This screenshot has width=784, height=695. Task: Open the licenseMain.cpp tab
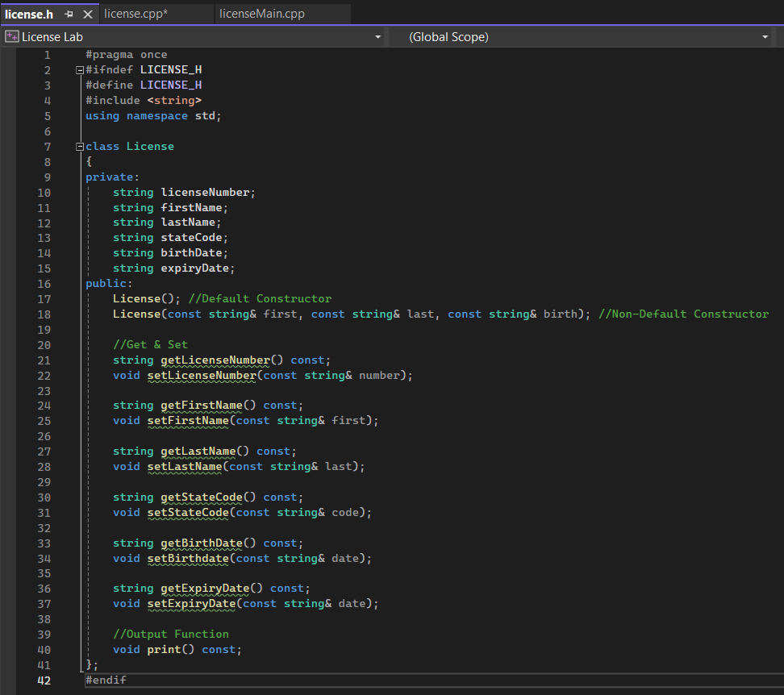(261, 14)
